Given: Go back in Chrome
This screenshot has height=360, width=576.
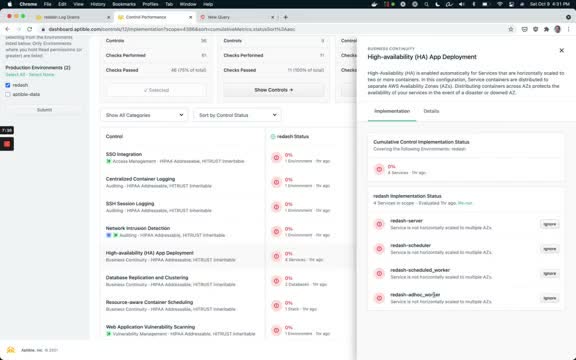Looking at the screenshot, I should click(7, 29).
